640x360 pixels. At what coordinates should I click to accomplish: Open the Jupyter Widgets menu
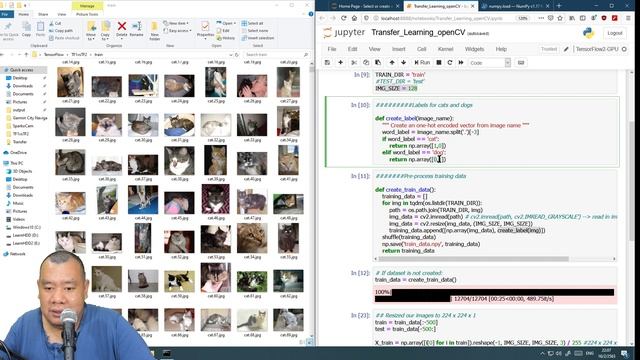tap(474, 49)
